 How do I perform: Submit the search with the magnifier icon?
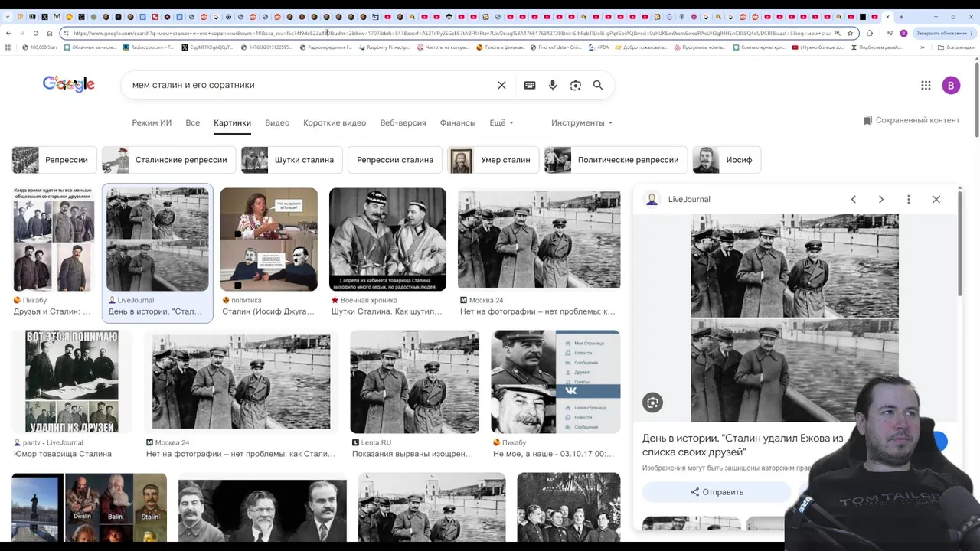click(x=598, y=85)
